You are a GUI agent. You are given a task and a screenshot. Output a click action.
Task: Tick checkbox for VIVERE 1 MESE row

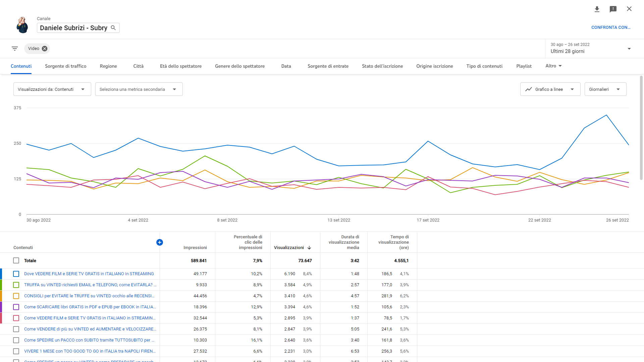point(16,351)
